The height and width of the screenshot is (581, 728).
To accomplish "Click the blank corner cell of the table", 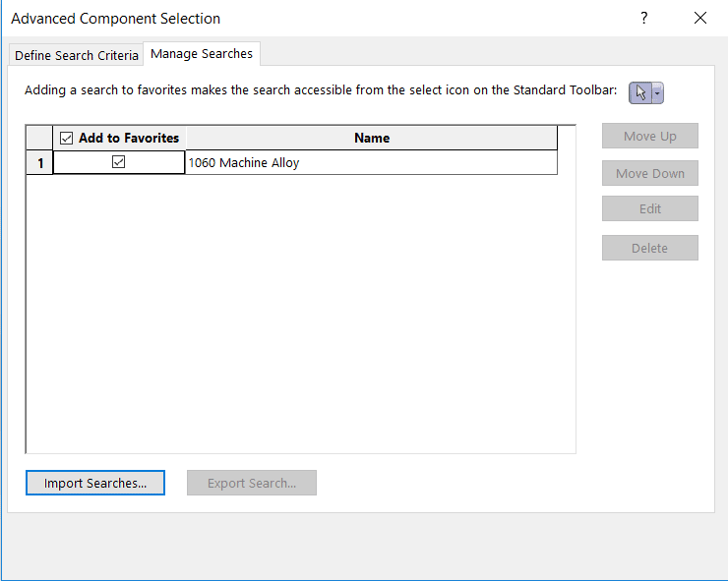I will (x=39, y=139).
